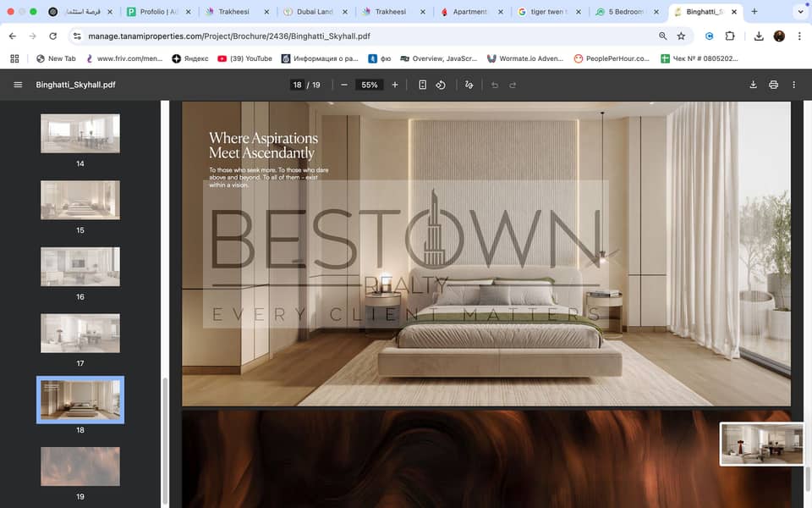The image size is (812, 508).
Task: Click the thumbnail sidebar scrollbar
Action: click(x=165, y=441)
